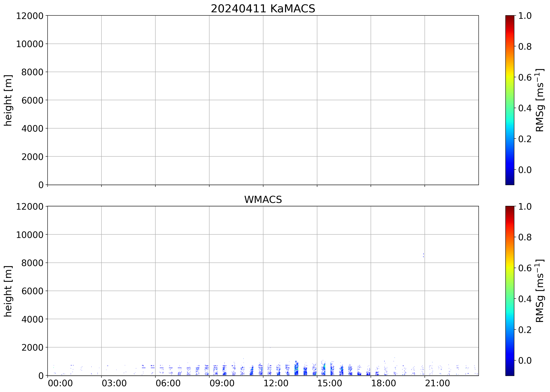Click the bottom colorbar's dark red top
The height and width of the screenshot is (392, 550).
point(510,208)
